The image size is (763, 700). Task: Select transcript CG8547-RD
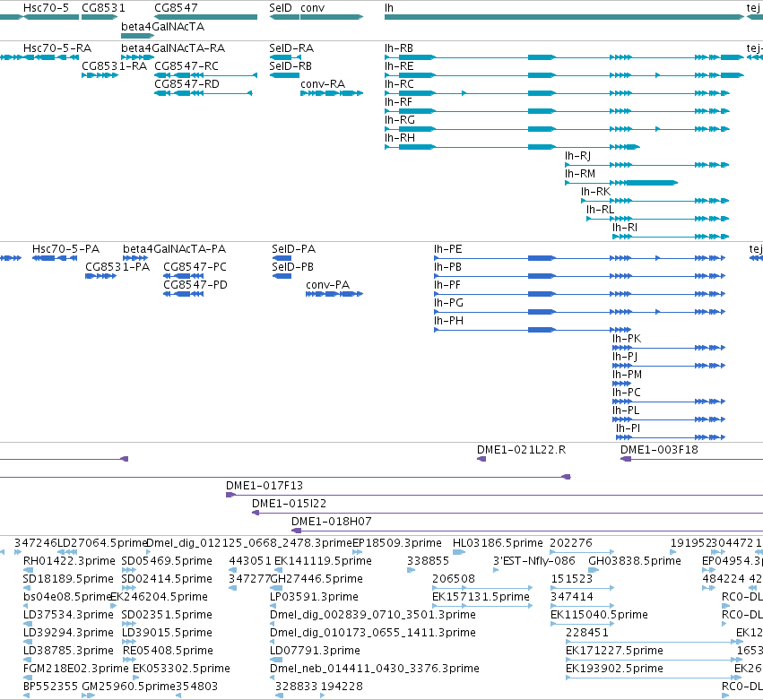click(186, 84)
